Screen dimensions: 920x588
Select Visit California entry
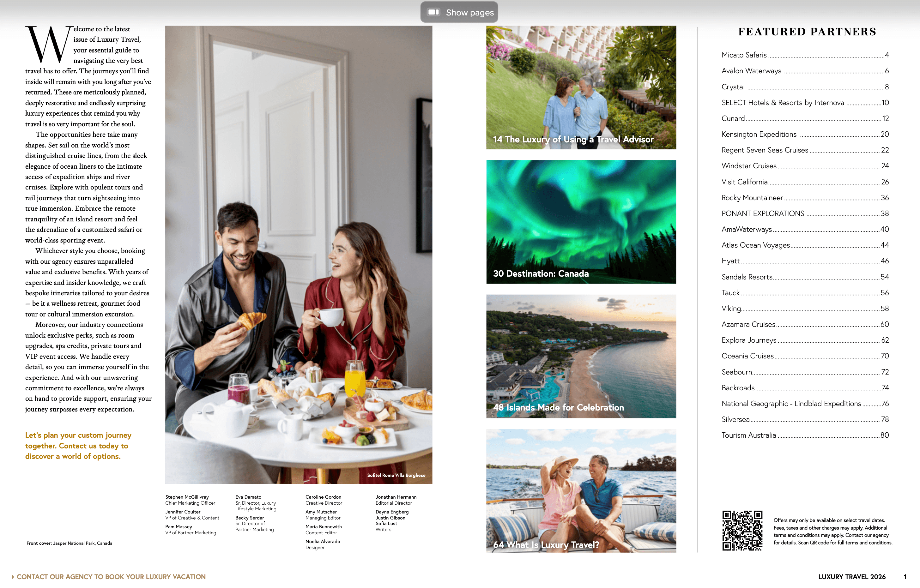(x=805, y=182)
